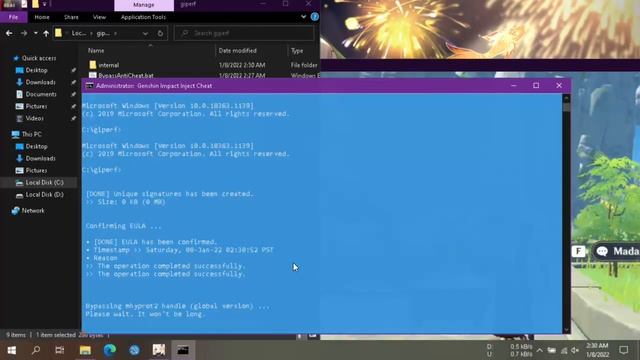Open the Windows Start menu
The image size is (640, 360).
pos(11,350)
